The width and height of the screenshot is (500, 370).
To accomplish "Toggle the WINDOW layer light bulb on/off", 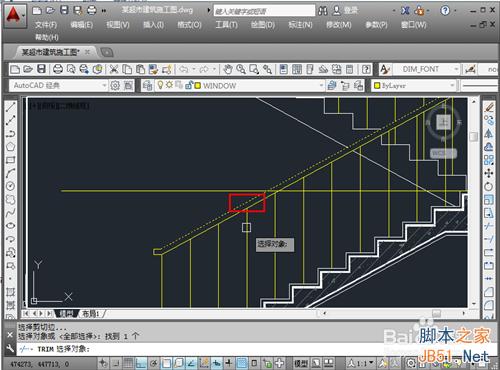I will (160, 85).
